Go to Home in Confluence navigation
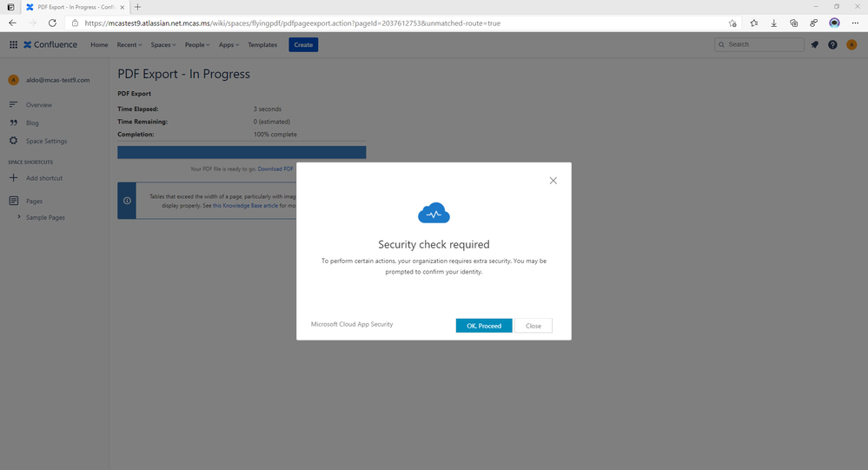Screen dimensions: 868x470 (99, 45)
